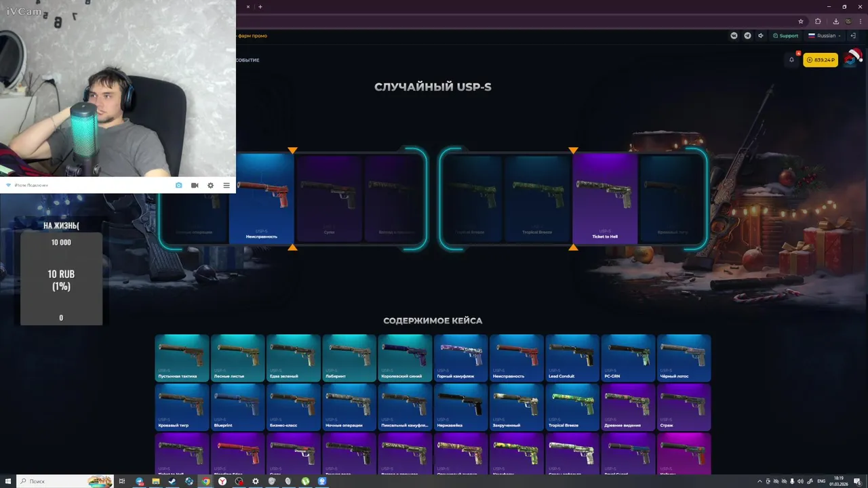
Task: Click the 'Кровавый тигр' case item
Action: point(182,407)
